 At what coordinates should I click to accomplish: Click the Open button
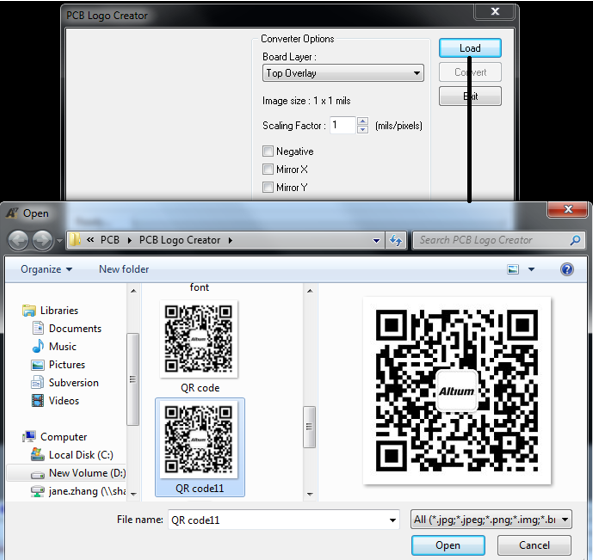click(448, 545)
